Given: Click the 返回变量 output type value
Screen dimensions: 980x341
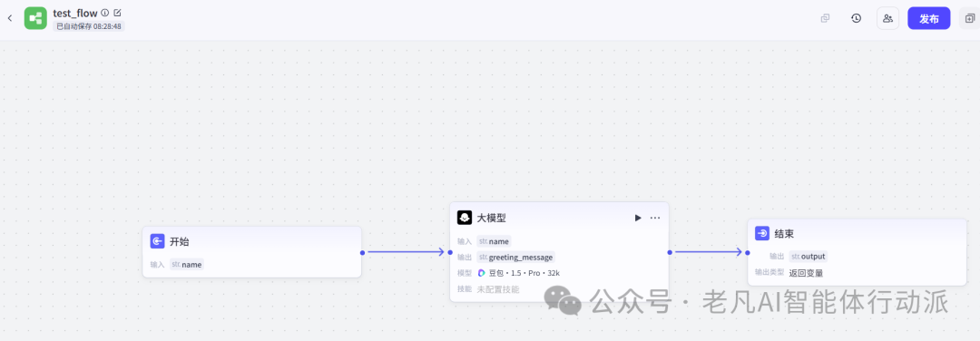Looking at the screenshot, I should [807, 272].
